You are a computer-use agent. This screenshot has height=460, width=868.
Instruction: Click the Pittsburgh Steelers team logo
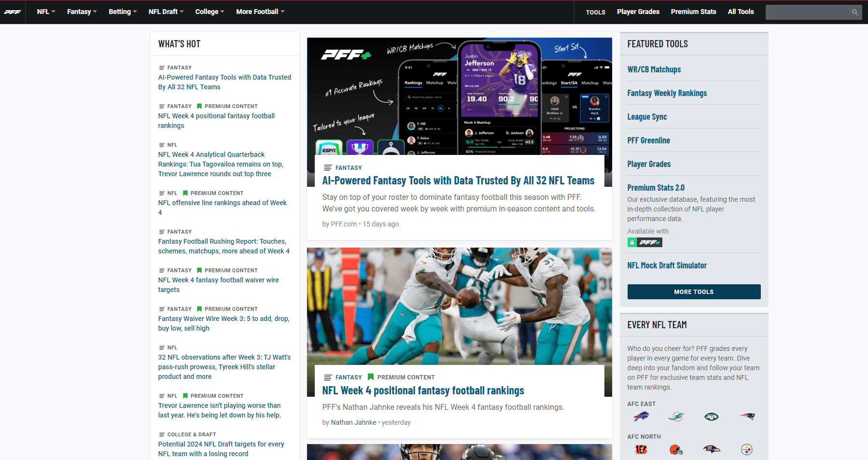tap(747, 449)
